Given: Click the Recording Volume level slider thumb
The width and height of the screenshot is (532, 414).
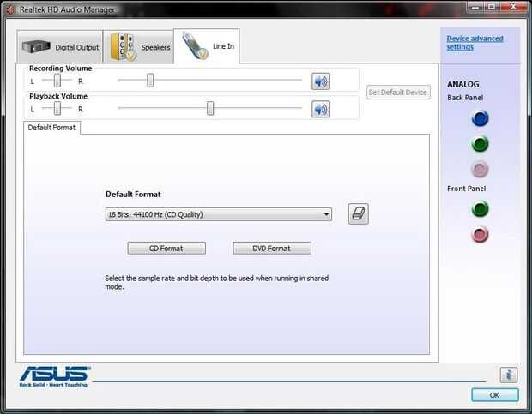Looking at the screenshot, I should tap(150, 81).
